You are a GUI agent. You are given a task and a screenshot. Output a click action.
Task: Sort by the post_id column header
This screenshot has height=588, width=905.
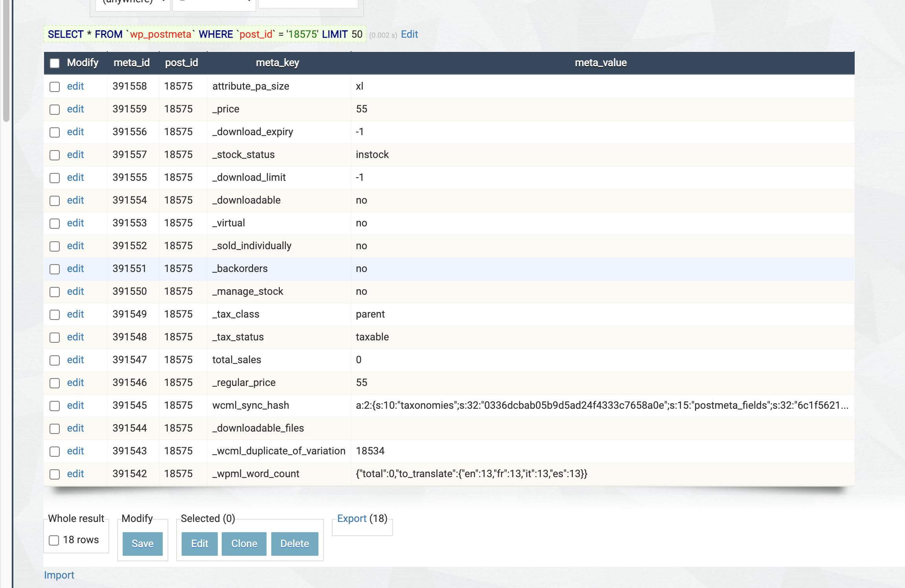(x=182, y=63)
